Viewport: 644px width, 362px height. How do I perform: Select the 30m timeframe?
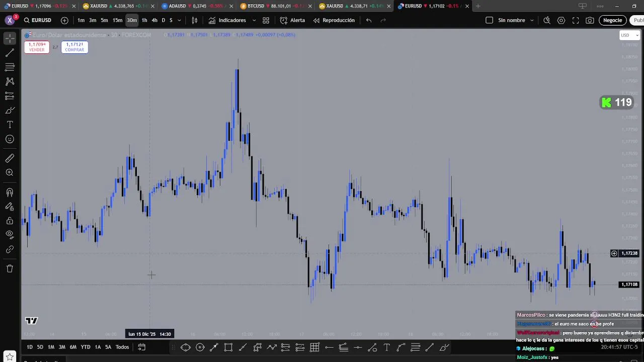132,20
